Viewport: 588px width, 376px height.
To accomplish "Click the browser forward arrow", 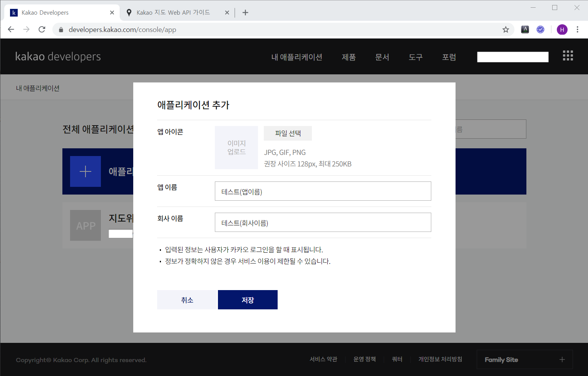I will click(26, 29).
